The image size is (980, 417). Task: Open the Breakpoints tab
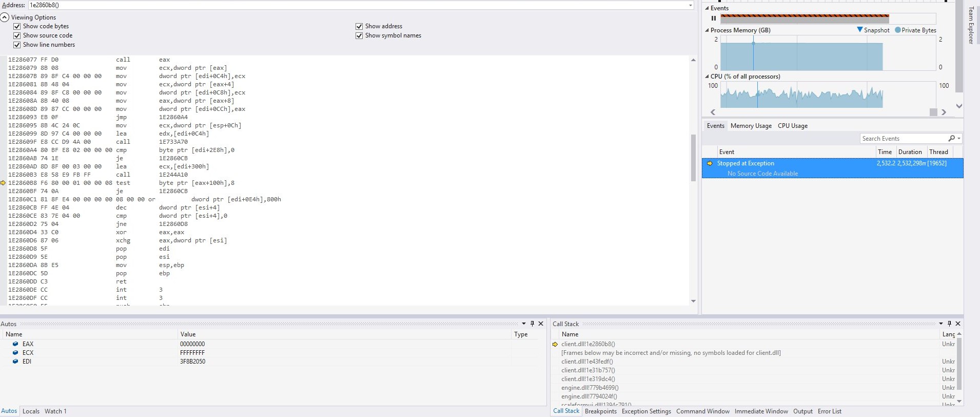pos(601,411)
